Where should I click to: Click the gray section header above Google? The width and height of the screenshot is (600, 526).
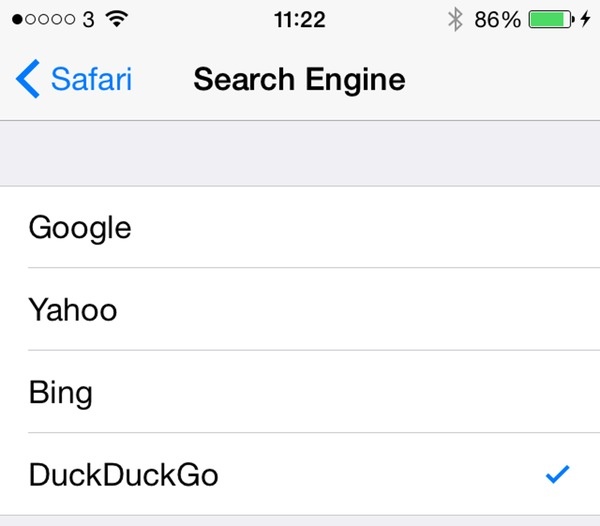pyautogui.click(x=300, y=153)
